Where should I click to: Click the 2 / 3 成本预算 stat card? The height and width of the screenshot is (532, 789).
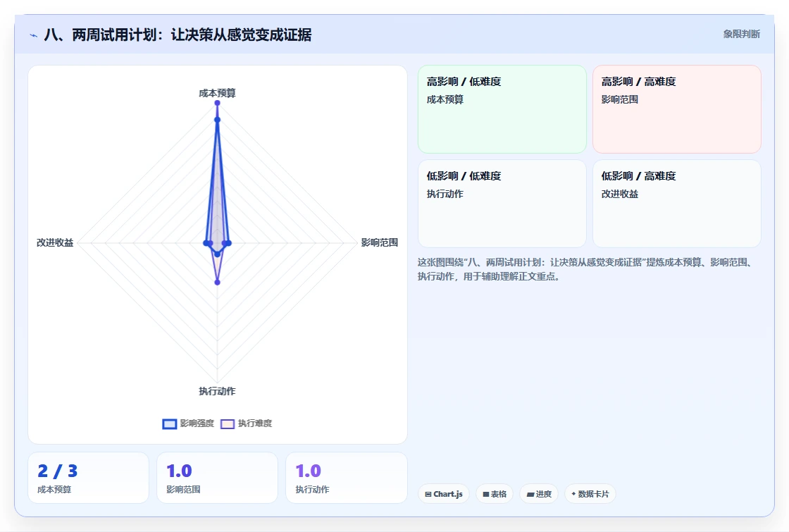coord(89,478)
